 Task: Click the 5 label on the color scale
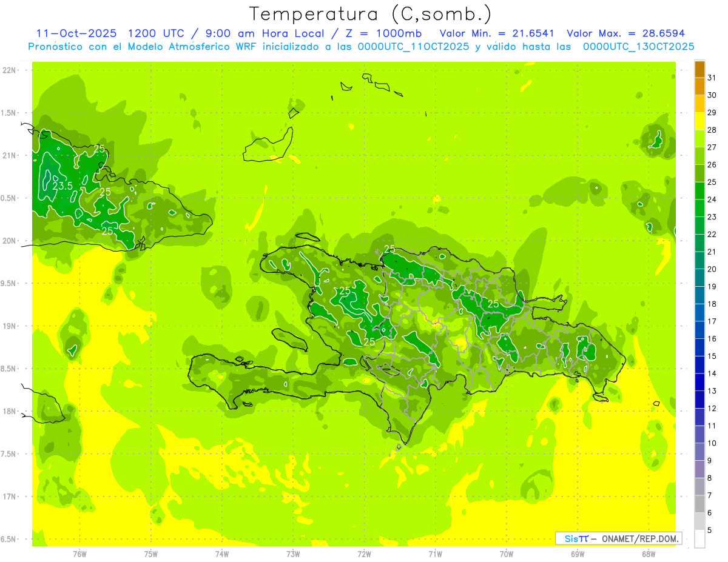[x=710, y=530]
